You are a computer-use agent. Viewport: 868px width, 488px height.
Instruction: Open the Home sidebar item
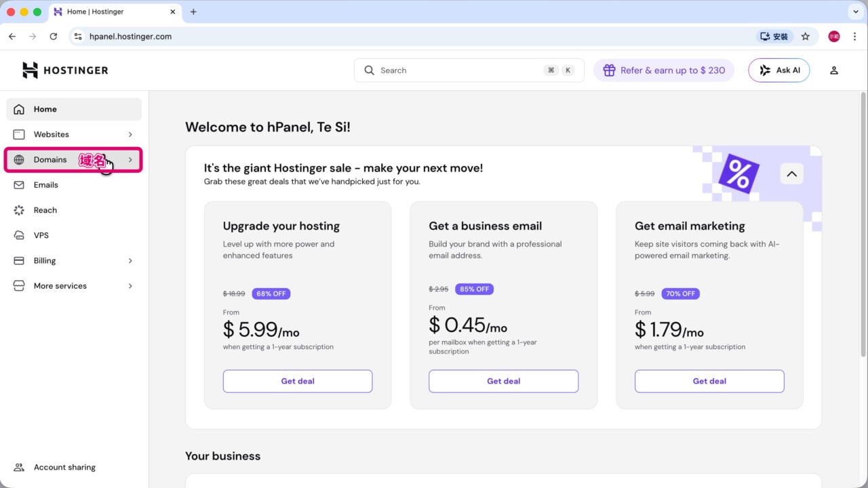(74, 109)
